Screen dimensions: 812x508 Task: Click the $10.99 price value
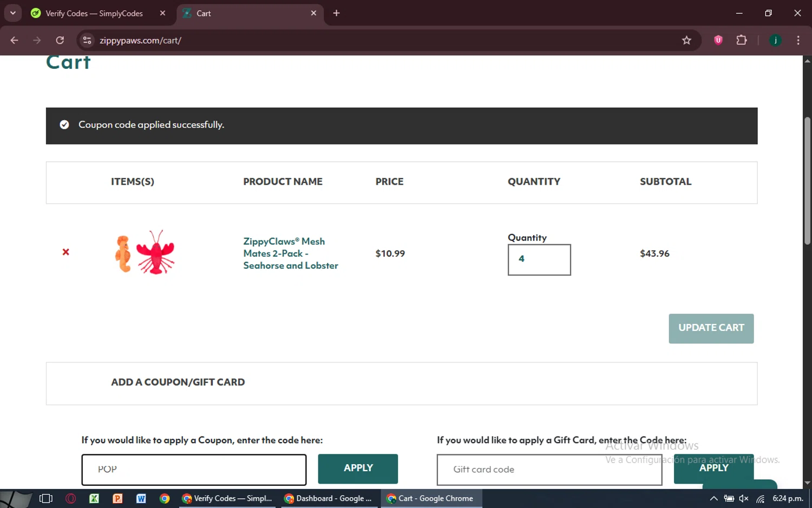click(x=390, y=253)
